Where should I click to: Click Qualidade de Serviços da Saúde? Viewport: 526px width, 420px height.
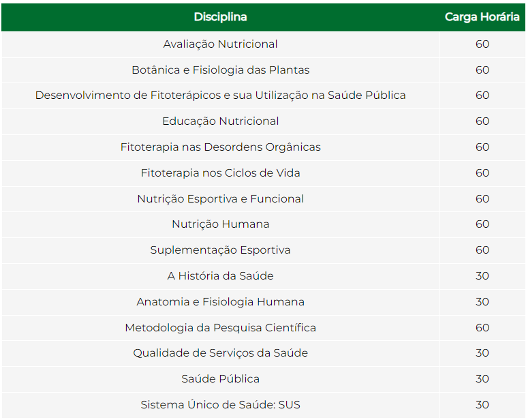[220, 353]
